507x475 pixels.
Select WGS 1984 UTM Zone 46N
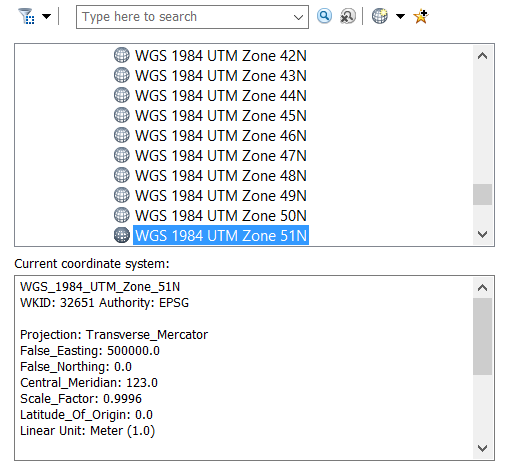coord(220,136)
